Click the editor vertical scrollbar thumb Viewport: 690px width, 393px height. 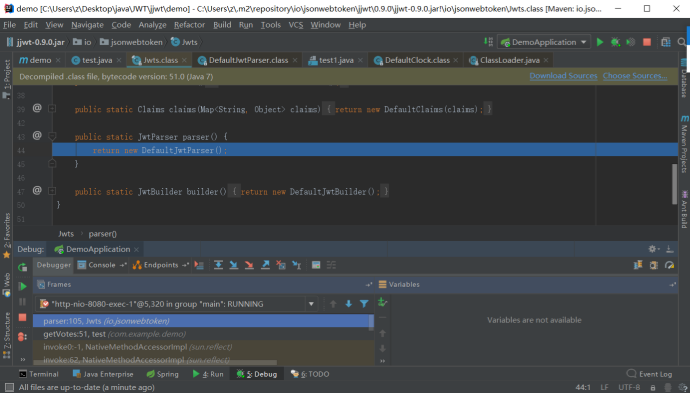click(x=674, y=184)
